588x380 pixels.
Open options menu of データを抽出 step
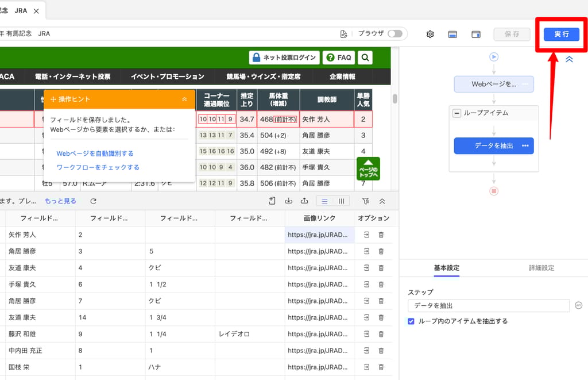coord(525,145)
